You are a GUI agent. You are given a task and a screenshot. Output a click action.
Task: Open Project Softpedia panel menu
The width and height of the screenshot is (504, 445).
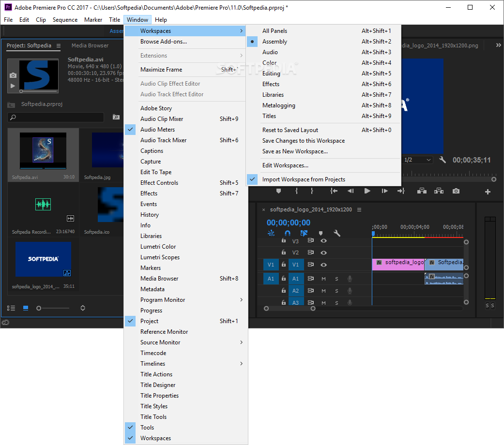click(x=59, y=45)
